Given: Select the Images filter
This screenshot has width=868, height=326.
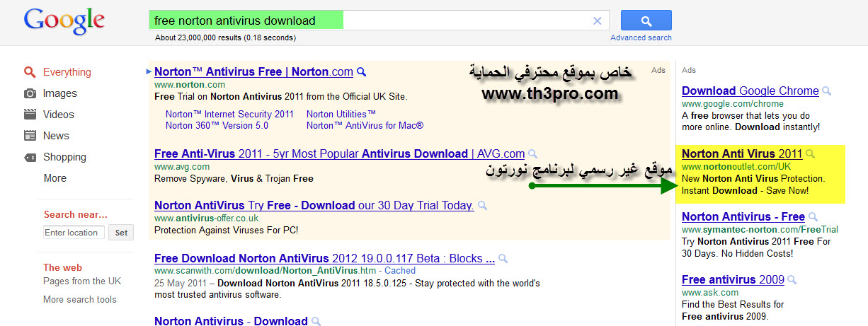Looking at the screenshot, I should click(x=60, y=93).
